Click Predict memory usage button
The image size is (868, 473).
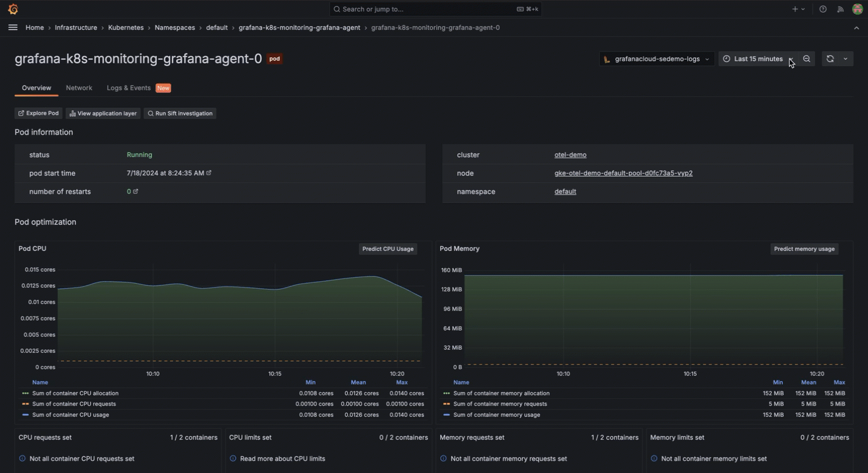pos(804,249)
